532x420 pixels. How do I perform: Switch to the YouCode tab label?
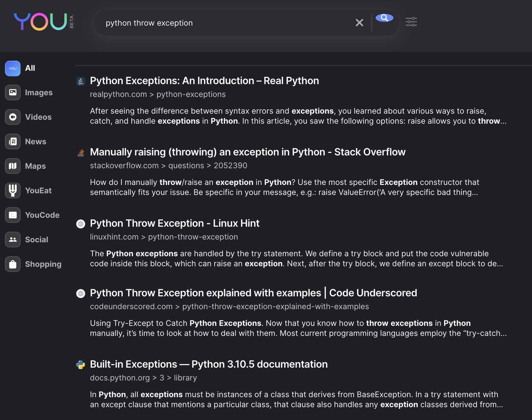point(42,215)
